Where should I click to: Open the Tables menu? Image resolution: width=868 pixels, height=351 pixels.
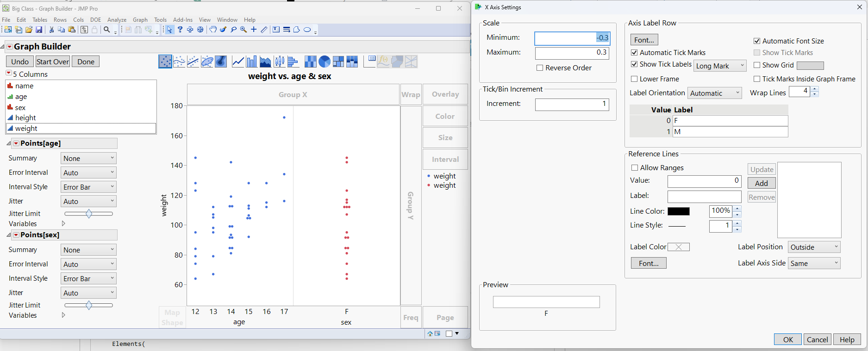click(40, 20)
